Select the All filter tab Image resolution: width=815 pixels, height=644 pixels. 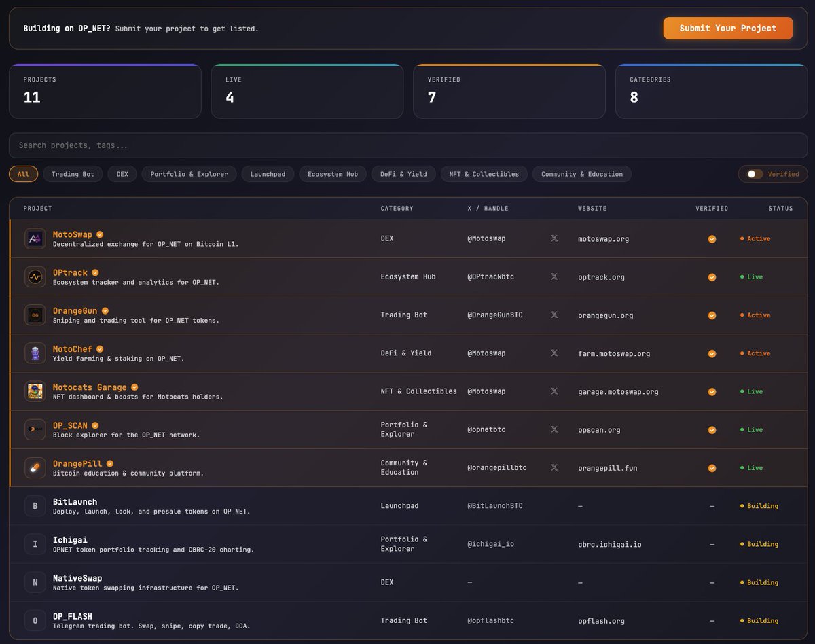click(x=23, y=174)
